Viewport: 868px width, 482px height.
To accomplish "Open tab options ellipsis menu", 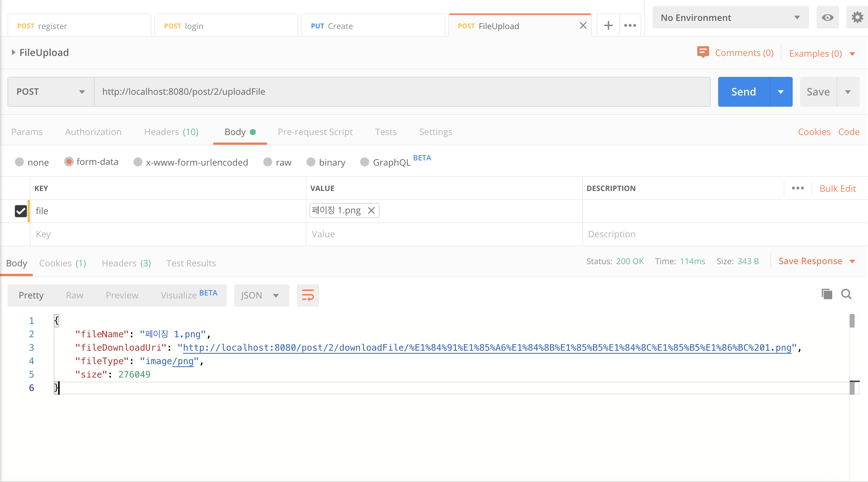I will [630, 25].
